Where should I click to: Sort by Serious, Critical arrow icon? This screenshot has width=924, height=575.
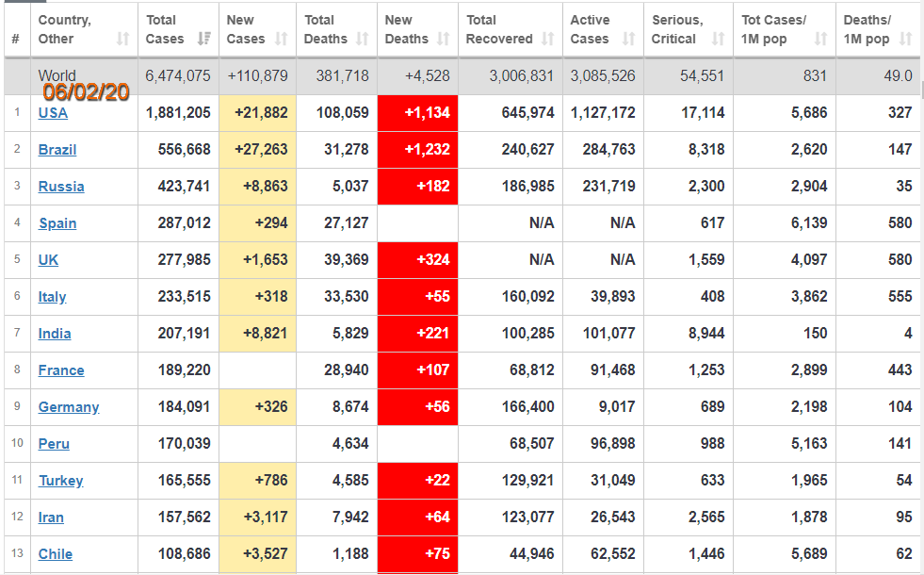click(x=718, y=40)
